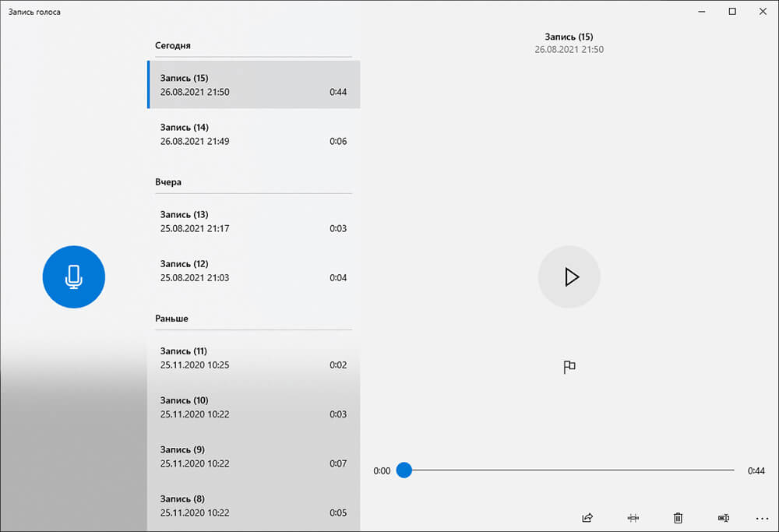
Task: Open the three-dots more options menu
Action: pyautogui.click(x=762, y=517)
